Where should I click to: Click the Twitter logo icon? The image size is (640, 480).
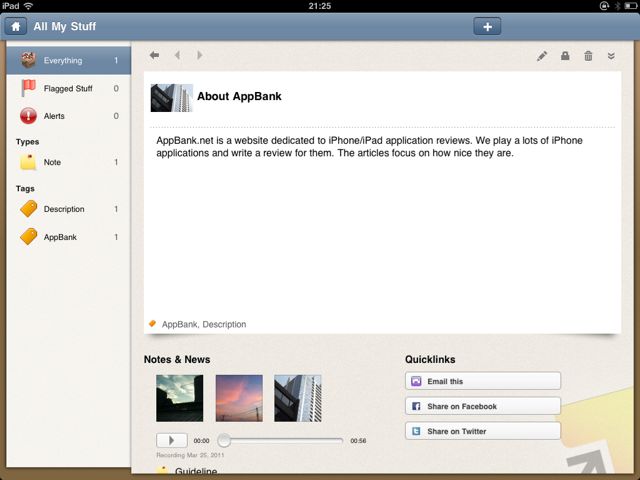coord(416,431)
